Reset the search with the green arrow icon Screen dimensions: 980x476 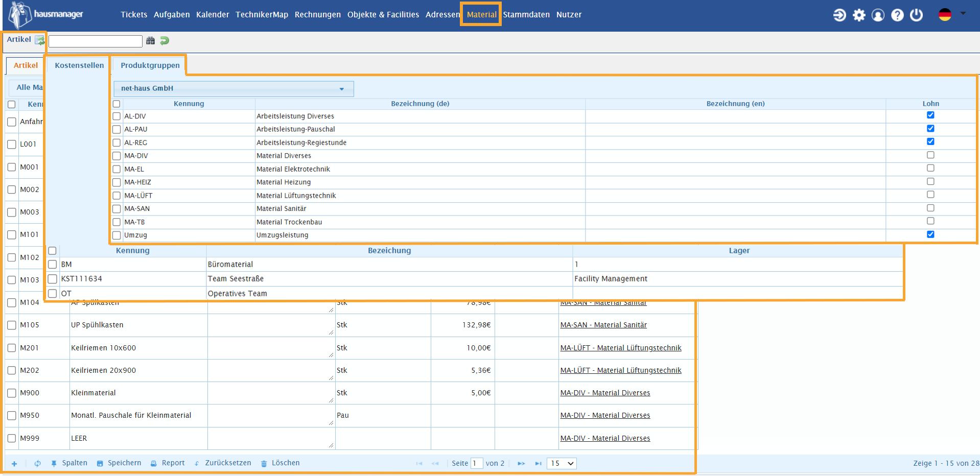coord(165,40)
